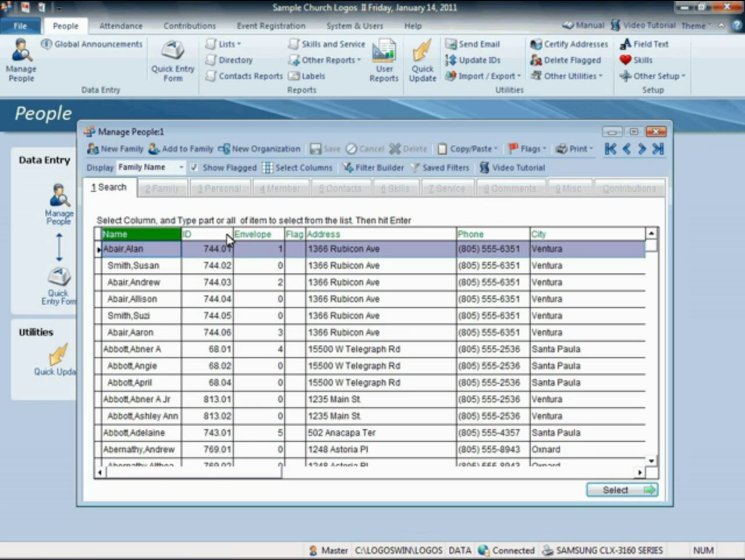Open Field Text setup

tap(644, 44)
